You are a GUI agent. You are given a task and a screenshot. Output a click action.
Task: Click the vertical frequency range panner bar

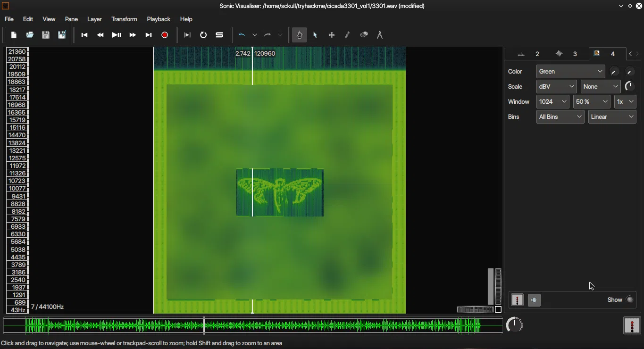(491, 286)
